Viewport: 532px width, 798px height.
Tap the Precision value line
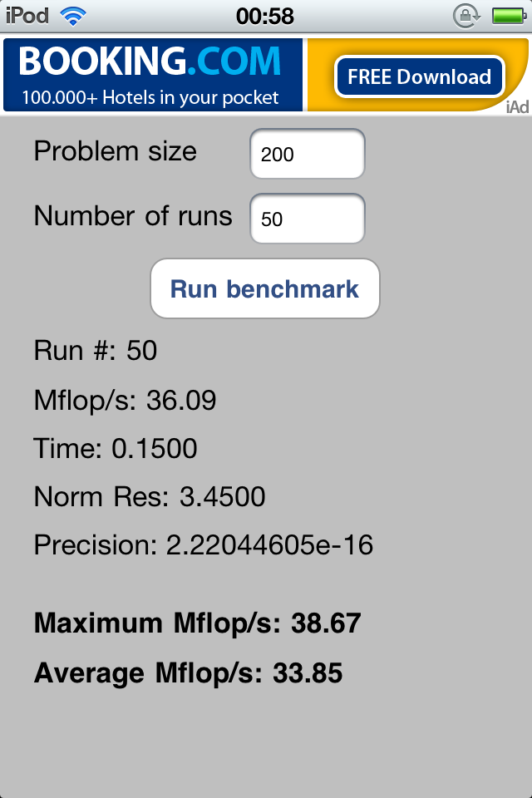(203, 545)
